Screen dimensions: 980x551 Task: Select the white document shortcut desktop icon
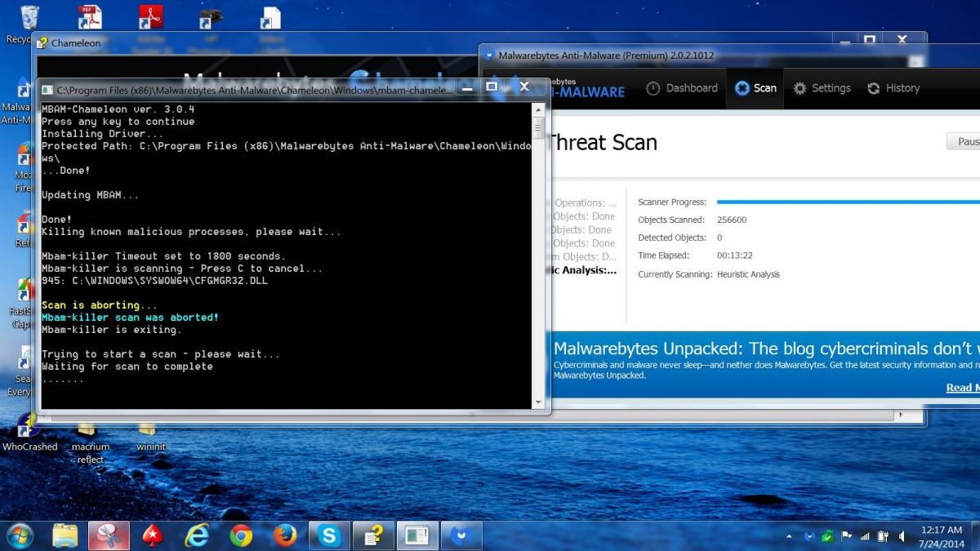pyautogui.click(x=270, y=18)
